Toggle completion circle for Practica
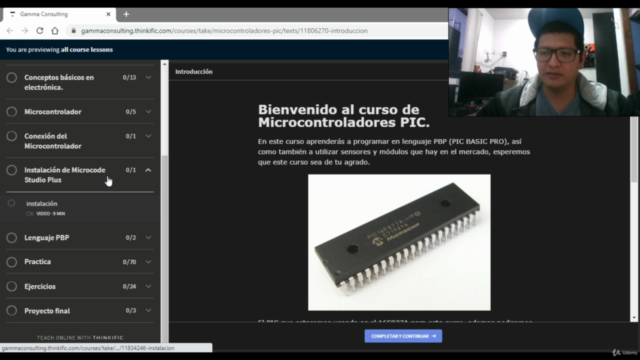The height and width of the screenshot is (360, 640). pos(11,262)
